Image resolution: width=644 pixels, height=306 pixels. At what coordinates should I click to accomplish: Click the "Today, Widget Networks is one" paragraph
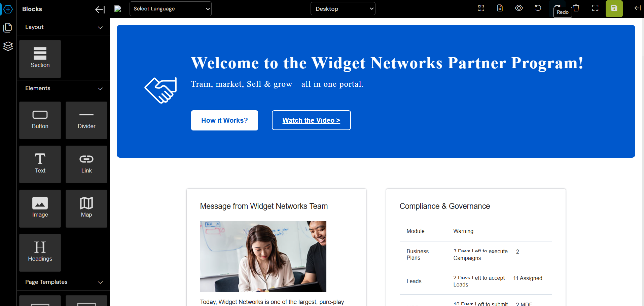tap(272, 302)
